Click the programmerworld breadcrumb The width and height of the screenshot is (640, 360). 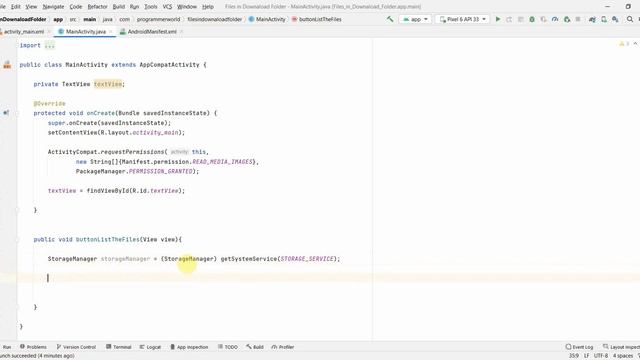coord(158,19)
